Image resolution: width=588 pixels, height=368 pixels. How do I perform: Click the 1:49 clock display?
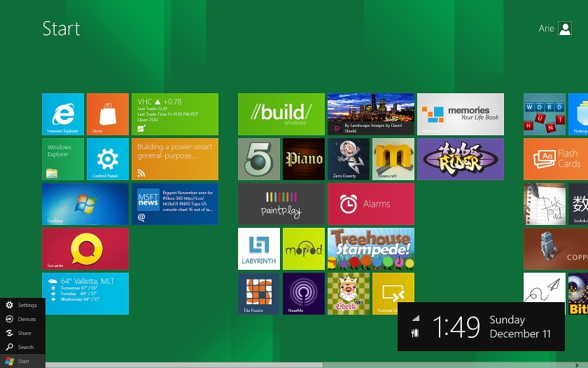(456, 327)
